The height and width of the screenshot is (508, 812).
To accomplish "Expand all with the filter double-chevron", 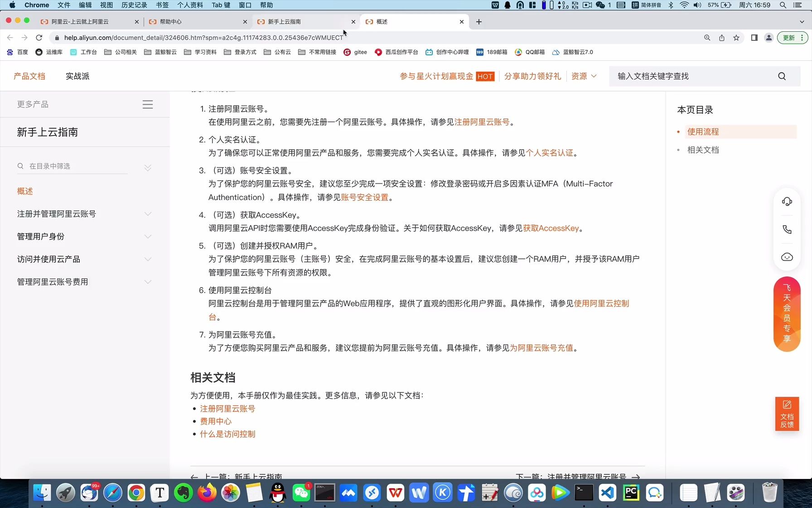I will pyautogui.click(x=148, y=168).
